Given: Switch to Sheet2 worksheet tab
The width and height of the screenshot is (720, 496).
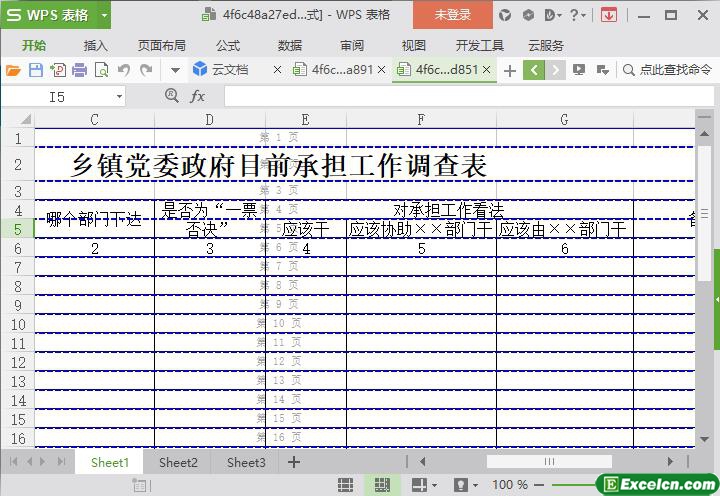Looking at the screenshot, I should 178,462.
